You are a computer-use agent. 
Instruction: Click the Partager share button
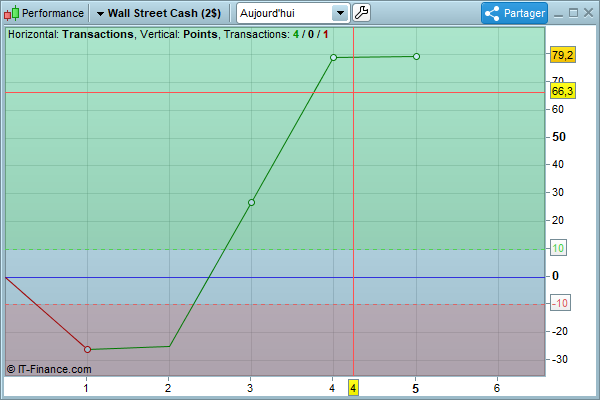point(514,13)
